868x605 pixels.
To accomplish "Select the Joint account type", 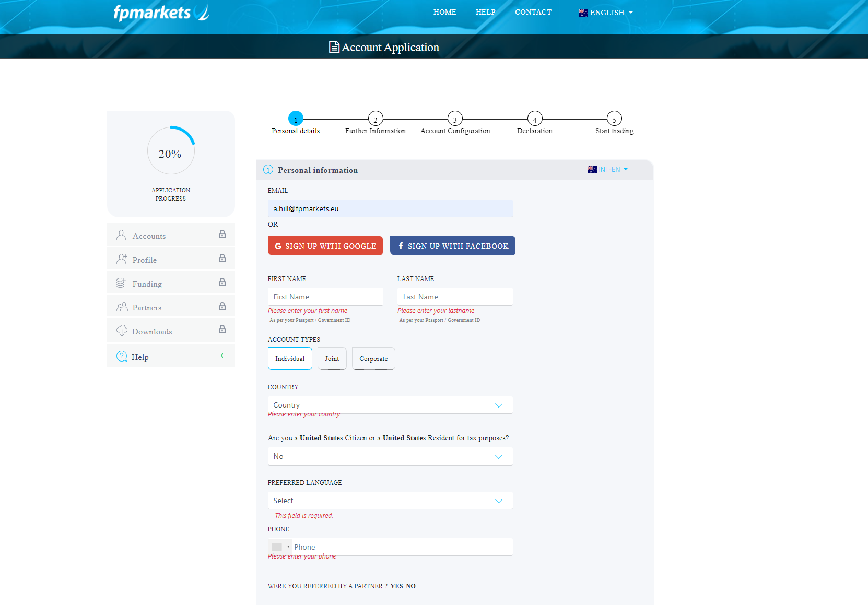I will [332, 359].
